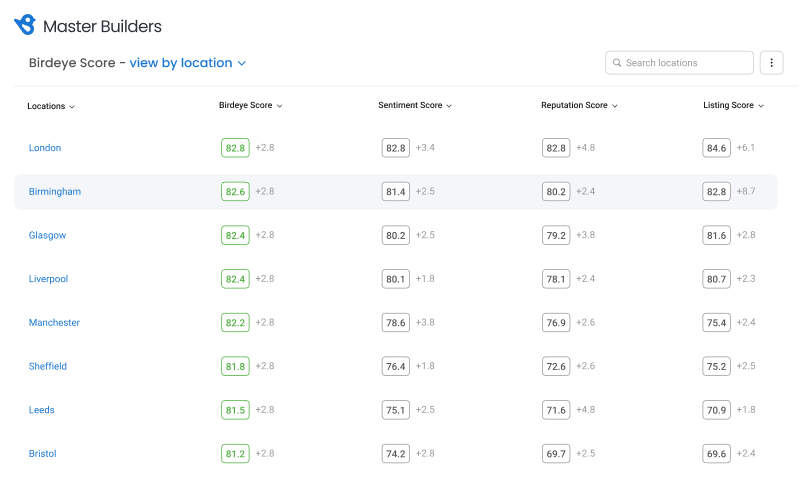
Task: Open the Bristol location link
Action: [x=42, y=454]
